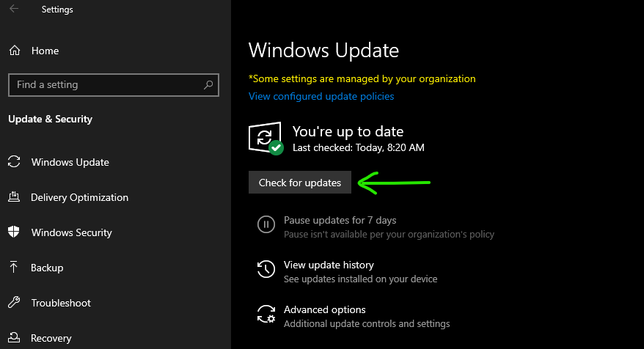Click the Recovery icon in the sidebar

[x=14, y=337]
